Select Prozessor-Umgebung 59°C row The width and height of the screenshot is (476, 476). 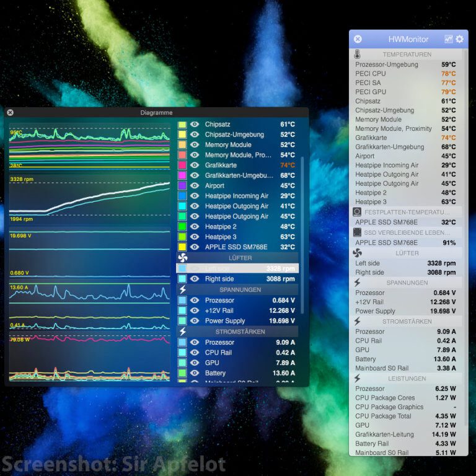pyautogui.click(x=405, y=64)
